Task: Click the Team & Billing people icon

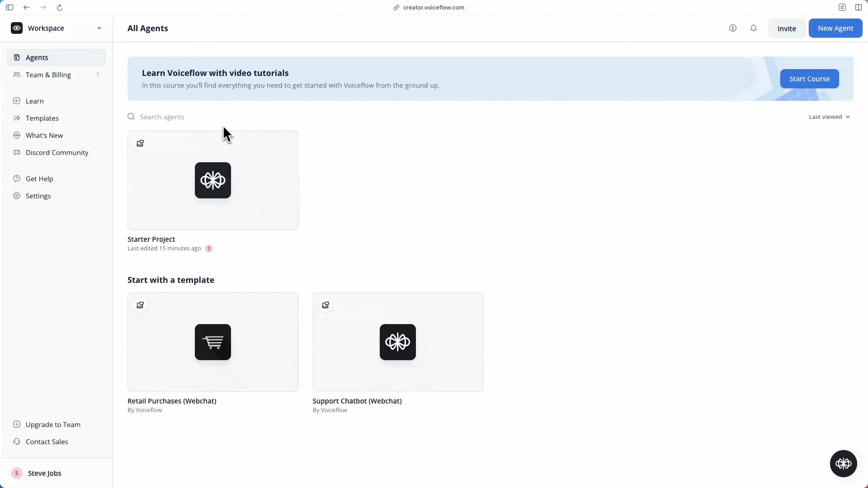Action: pyautogui.click(x=17, y=75)
